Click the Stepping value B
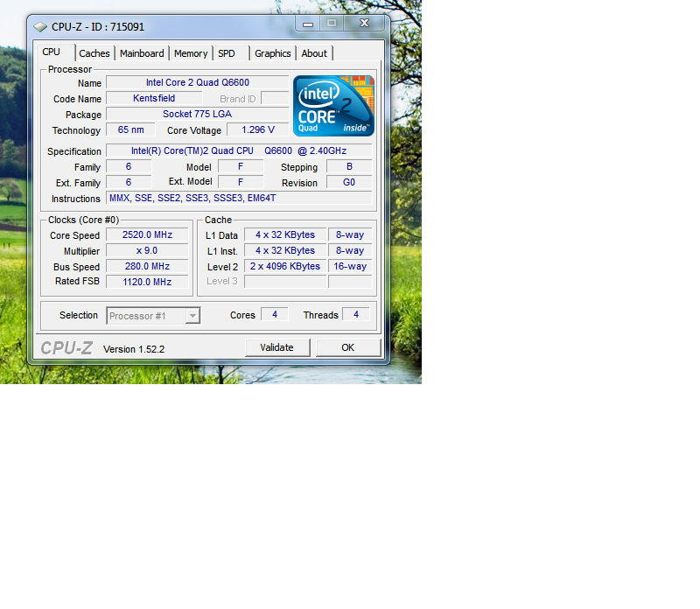700x609 pixels. 349,166
